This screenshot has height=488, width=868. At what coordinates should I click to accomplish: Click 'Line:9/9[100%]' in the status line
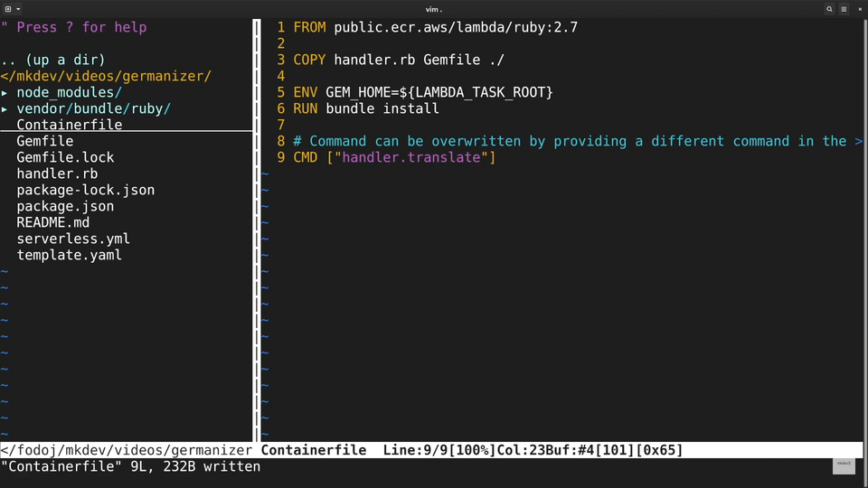pos(439,450)
